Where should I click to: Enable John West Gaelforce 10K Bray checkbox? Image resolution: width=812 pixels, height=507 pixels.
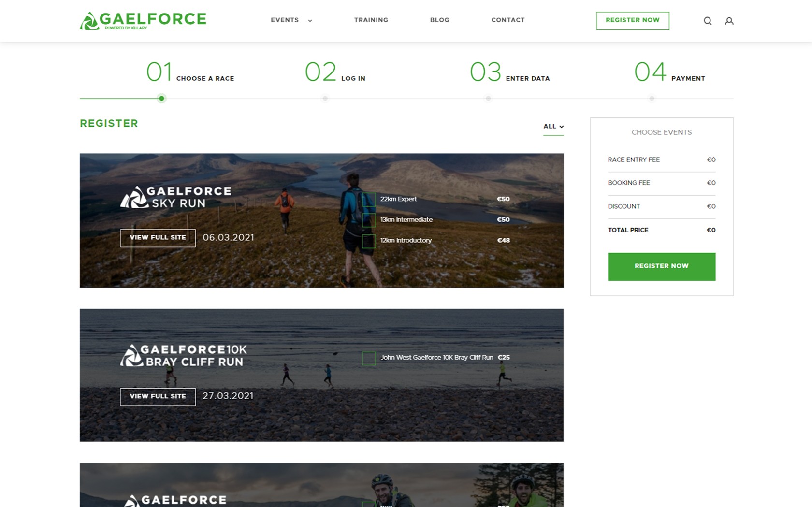[x=369, y=358]
